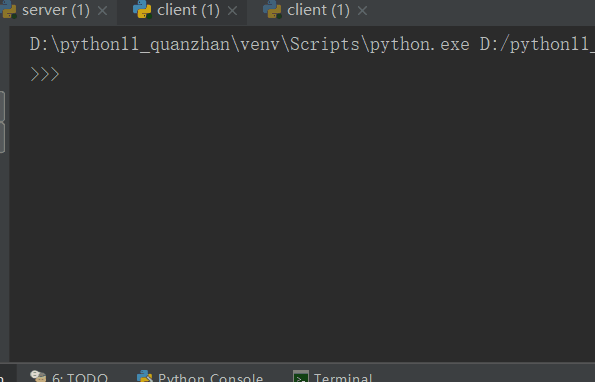Viewport: 595px width, 382px height.
Task: Click lower partially visible left gutter button
Action: click(2, 137)
